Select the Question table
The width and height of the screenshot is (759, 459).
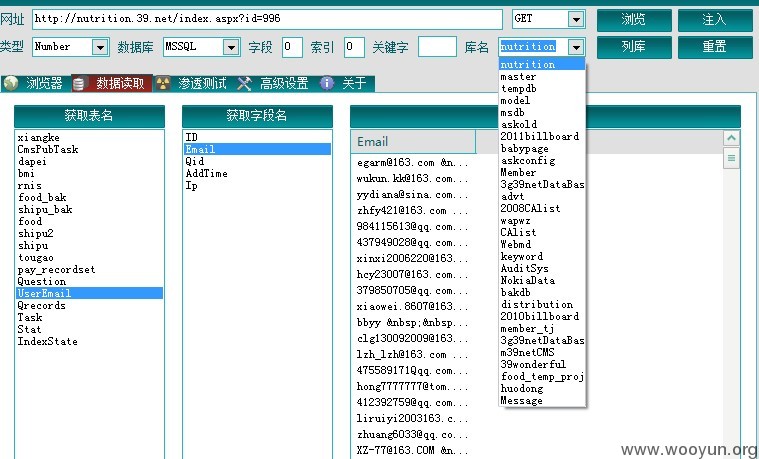click(x=89, y=281)
